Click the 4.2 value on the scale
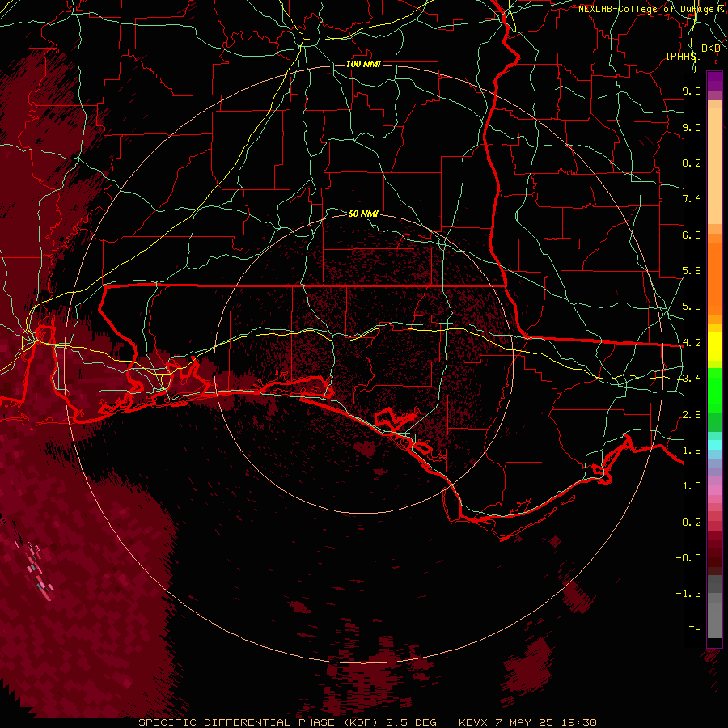The width and height of the screenshot is (728, 728). (692, 343)
